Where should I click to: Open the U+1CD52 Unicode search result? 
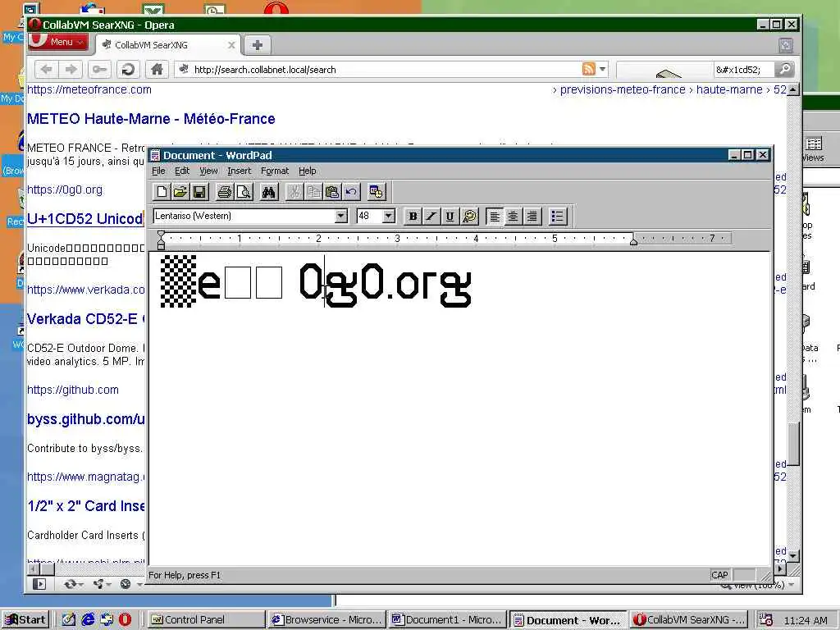click(85, 218)
